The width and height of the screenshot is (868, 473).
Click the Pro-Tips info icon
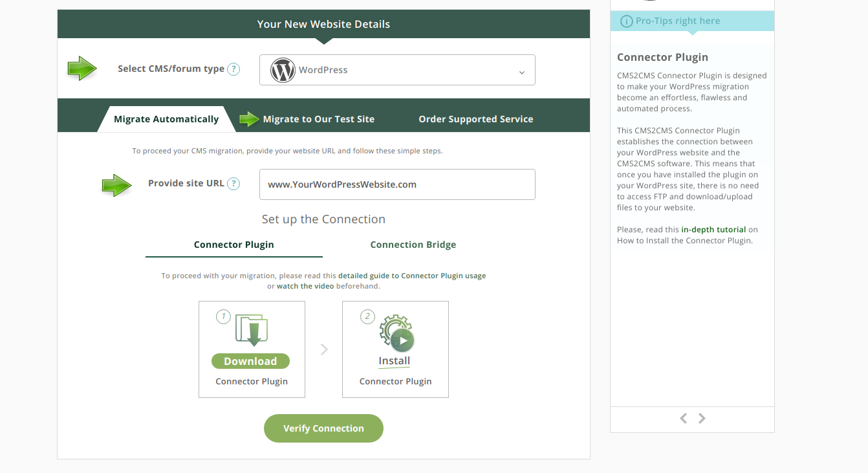tap(626, 21)
